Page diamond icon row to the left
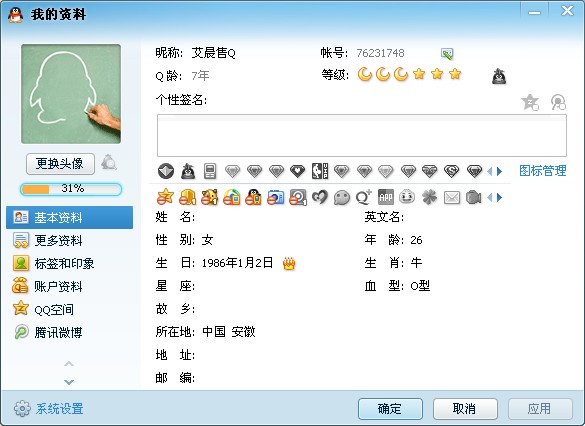The image size is (585, 426). (x=490, y=172)
